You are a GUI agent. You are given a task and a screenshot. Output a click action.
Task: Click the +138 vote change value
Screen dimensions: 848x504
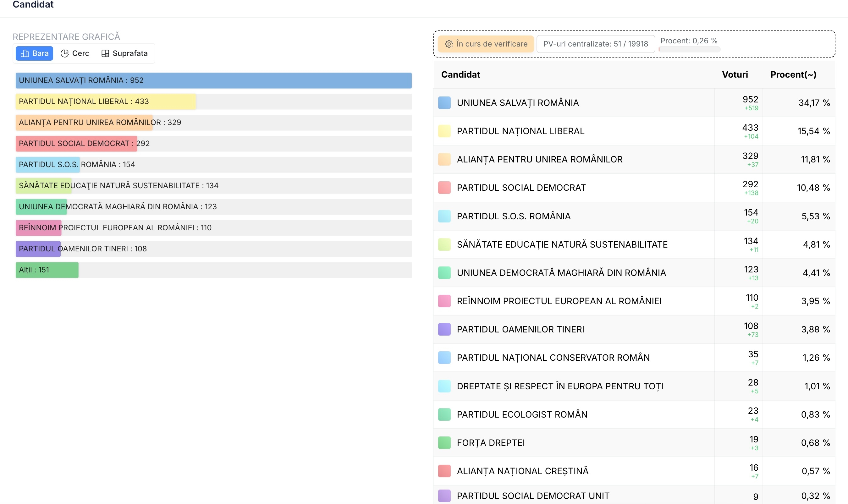click(x=751, y=193)
